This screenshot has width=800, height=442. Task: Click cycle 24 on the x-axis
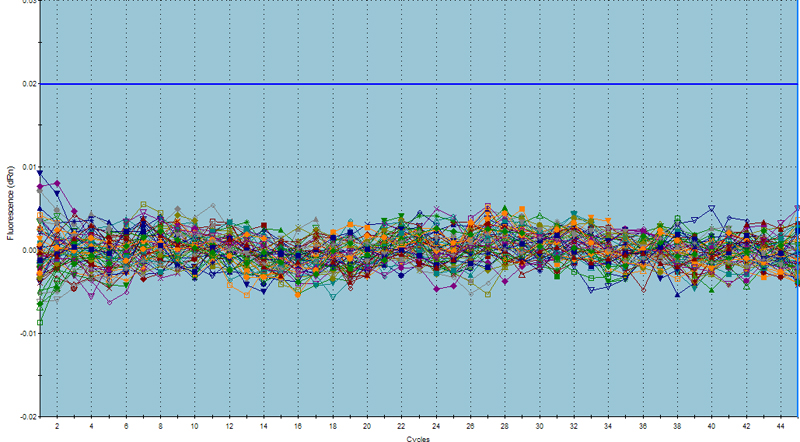(x=436, y=425)
